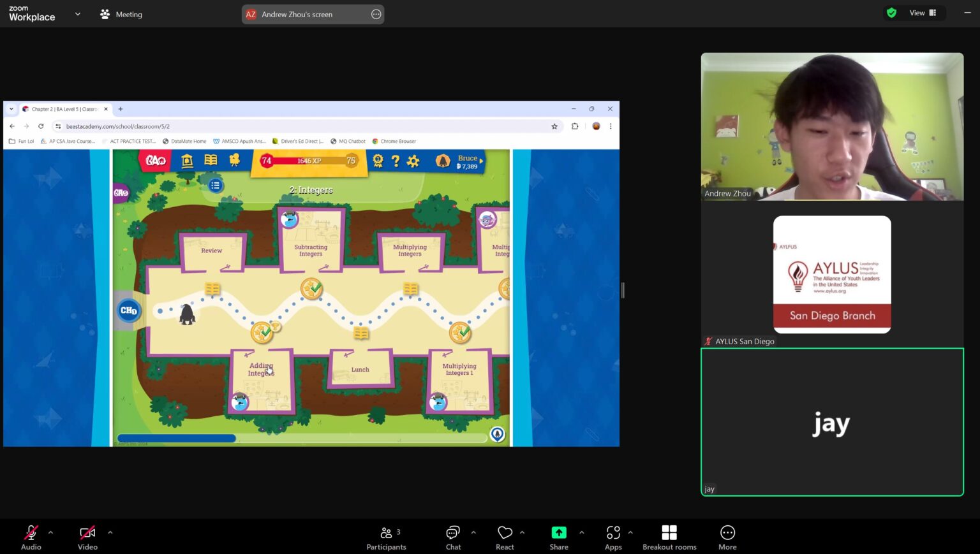The height and width of the screenshot is (554, 980).
Task: Expand the Apps options arrow
Action: click(x=630, y=532)
